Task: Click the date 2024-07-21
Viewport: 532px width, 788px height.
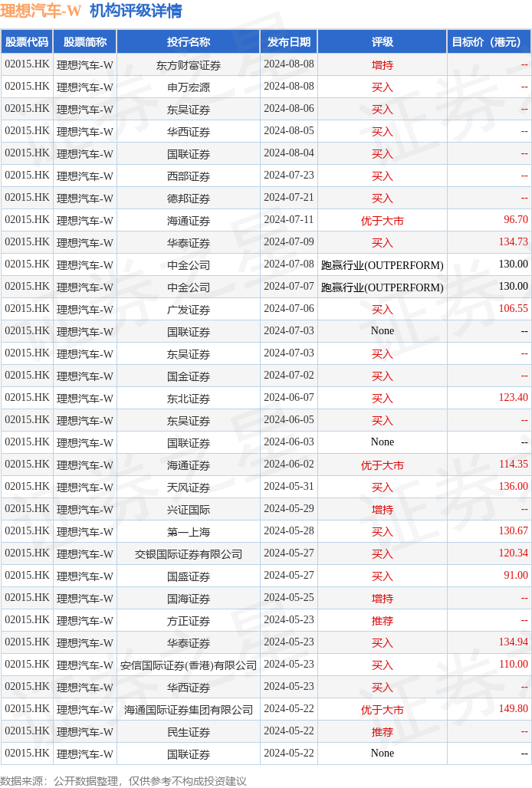Action: tap(289, 198)
